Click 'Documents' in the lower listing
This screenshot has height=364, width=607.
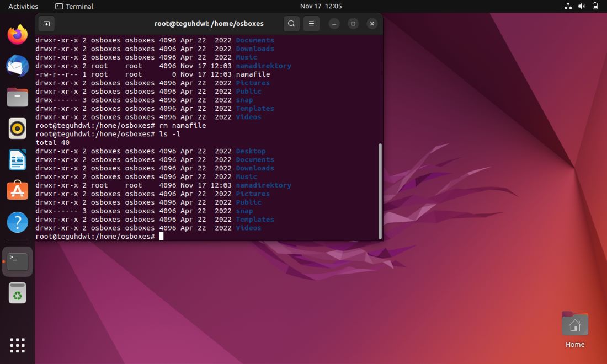click(x=255, y=160)
